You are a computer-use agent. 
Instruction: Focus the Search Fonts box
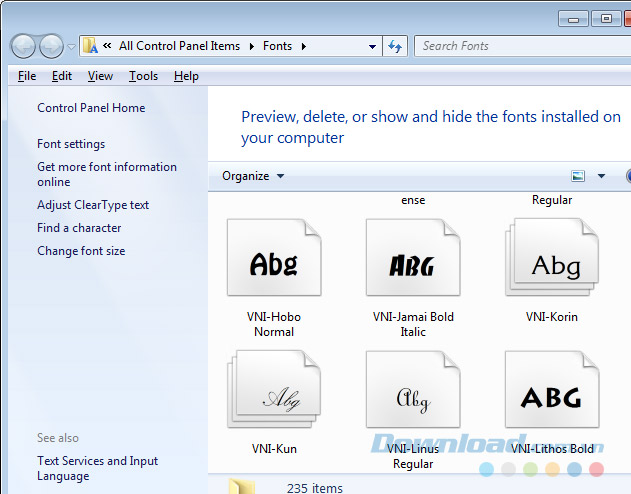pos(522,46)
